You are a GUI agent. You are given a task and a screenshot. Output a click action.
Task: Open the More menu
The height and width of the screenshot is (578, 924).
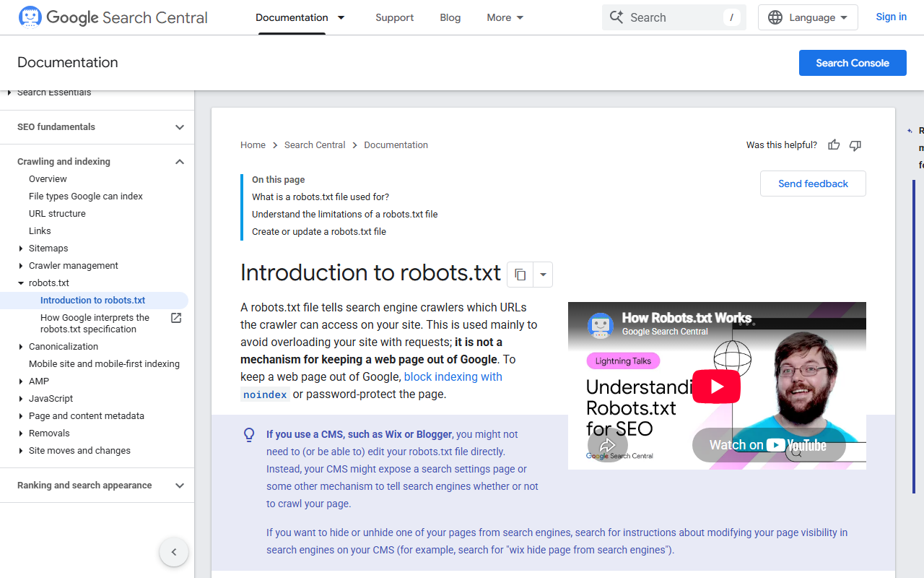coord(505,17)
